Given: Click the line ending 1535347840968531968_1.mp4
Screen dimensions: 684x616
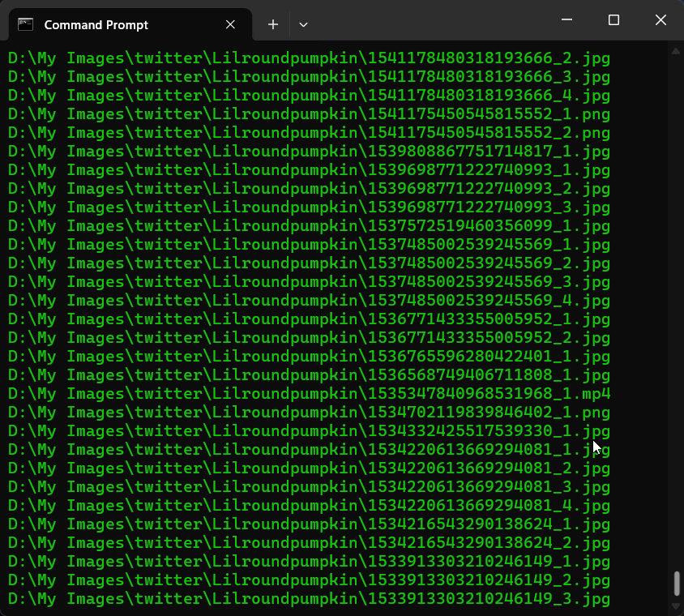Looking at the screenshot, I should point(309,393).
